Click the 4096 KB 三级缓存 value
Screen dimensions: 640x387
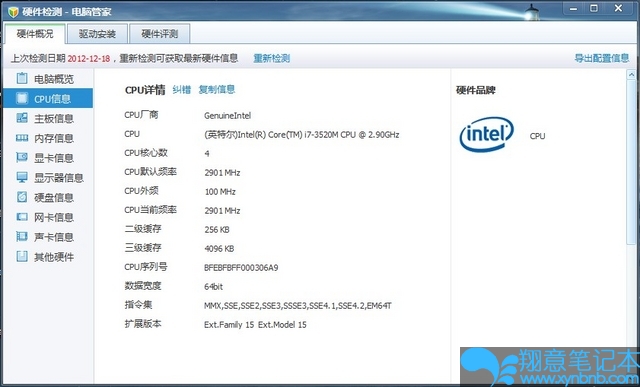pos(219,249)
